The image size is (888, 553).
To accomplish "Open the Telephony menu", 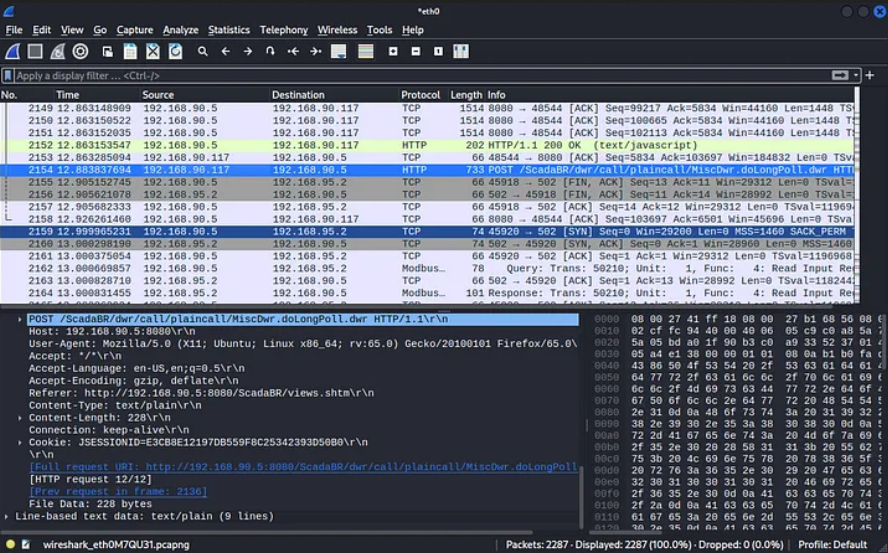I will [284, 30].
